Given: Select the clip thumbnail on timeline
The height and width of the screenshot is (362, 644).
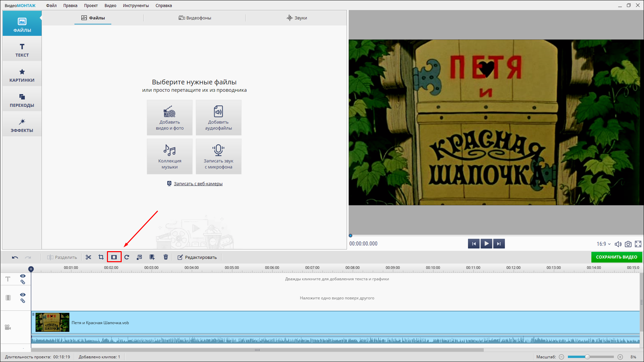Looking at the screenshot, I should (x=52, y=322).
